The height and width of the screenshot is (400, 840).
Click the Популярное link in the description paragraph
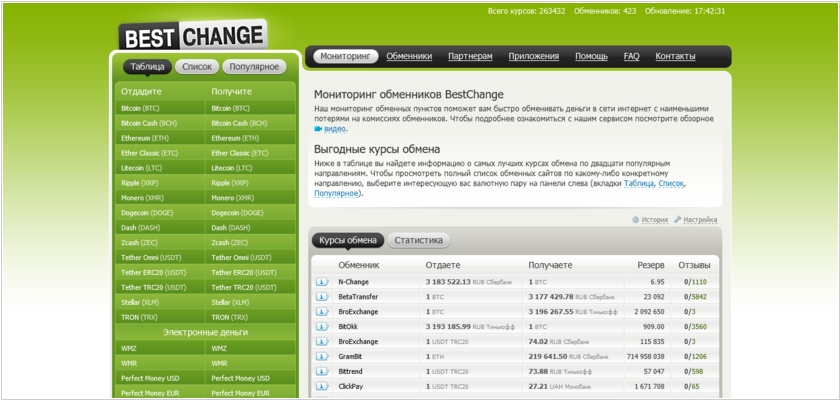coord(336,193)
